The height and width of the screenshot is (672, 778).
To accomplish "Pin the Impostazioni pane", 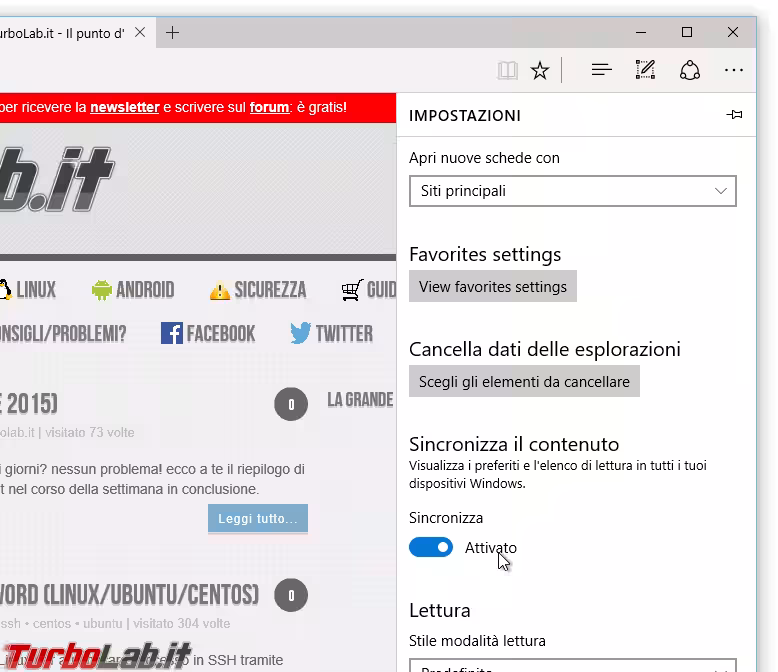I will tap(734, 115).
